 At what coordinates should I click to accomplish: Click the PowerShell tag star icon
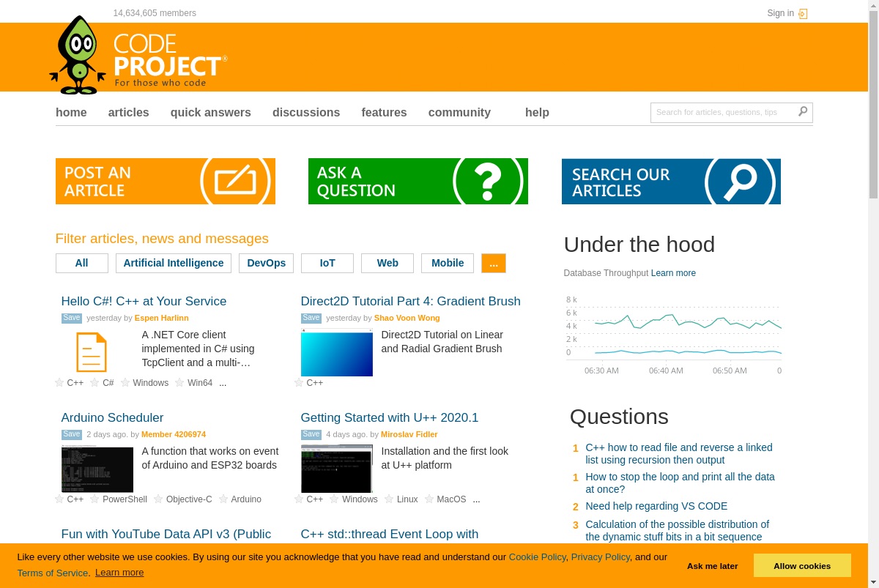click(x=94, y=499)
